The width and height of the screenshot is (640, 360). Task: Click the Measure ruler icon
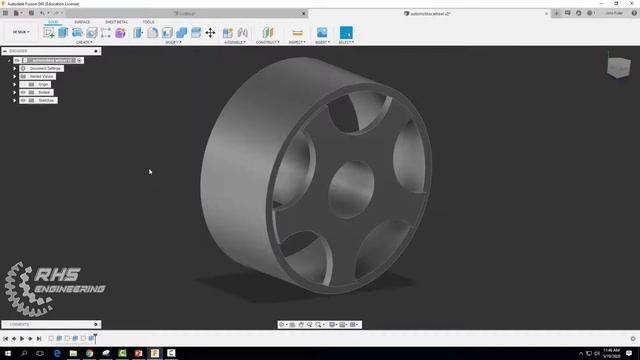click(298, 33)
